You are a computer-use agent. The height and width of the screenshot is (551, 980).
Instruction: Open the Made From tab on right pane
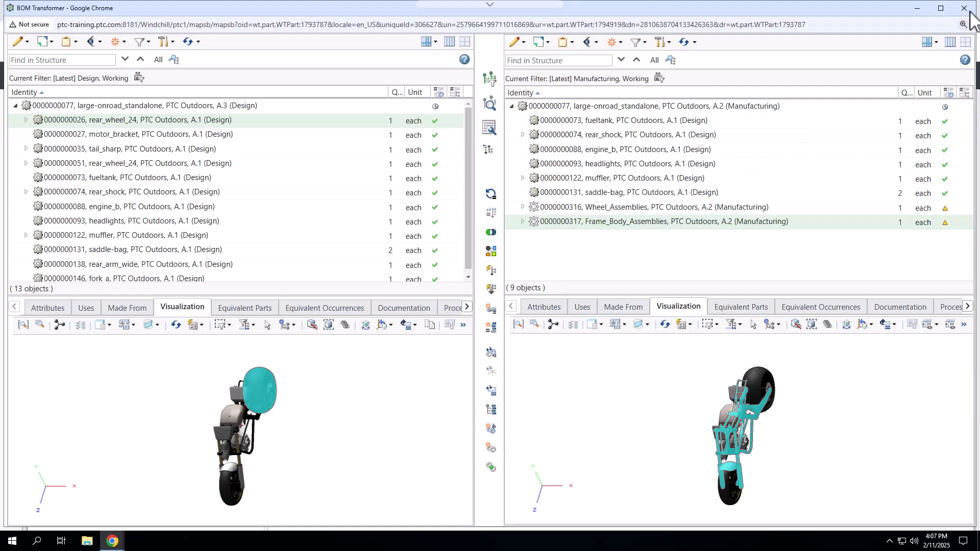point(623,307)
